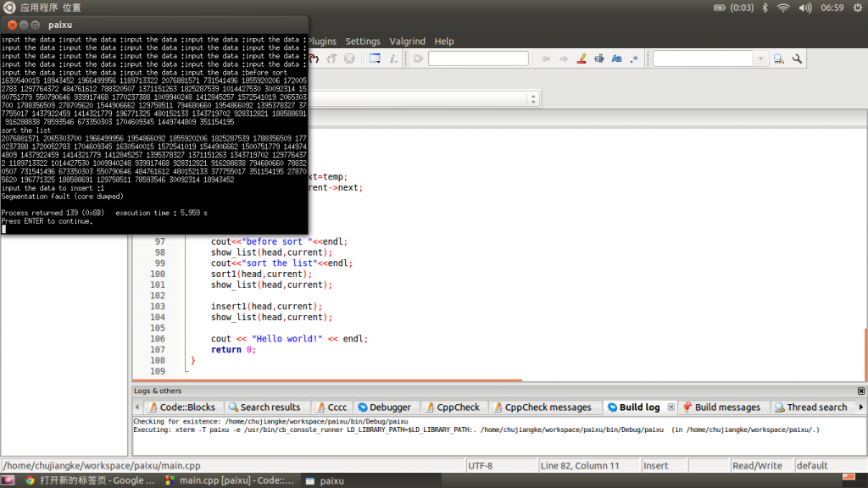Toggle the Highlight marker tool
Image resolution: width=868 pixels, height=488 pixels.
coord(581,58)
